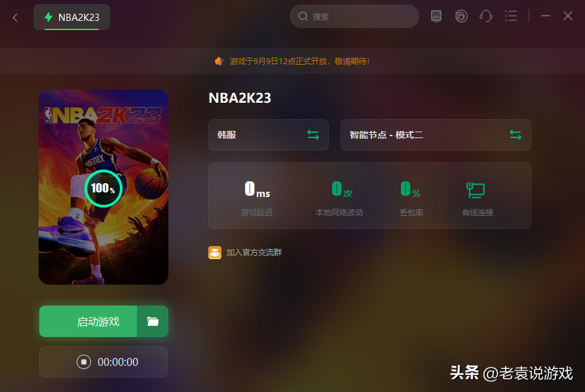Stop acceleration via timer stop button
585x392 pixels.
(84, 362)
